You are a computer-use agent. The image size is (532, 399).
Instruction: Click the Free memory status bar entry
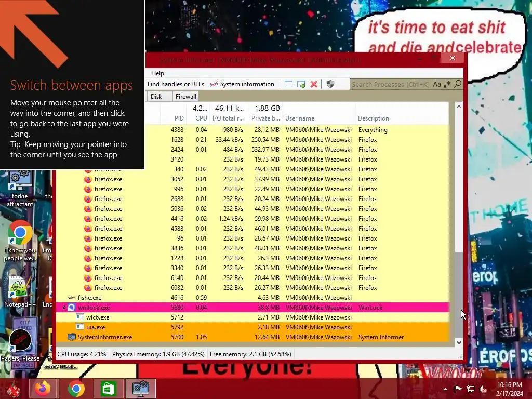tap(250, 354)
